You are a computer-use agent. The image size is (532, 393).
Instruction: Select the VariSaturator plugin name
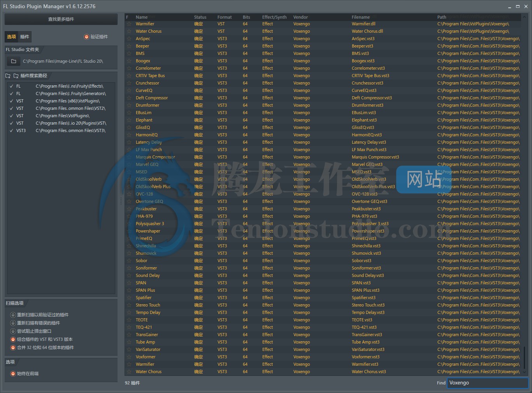coord(148,349)
